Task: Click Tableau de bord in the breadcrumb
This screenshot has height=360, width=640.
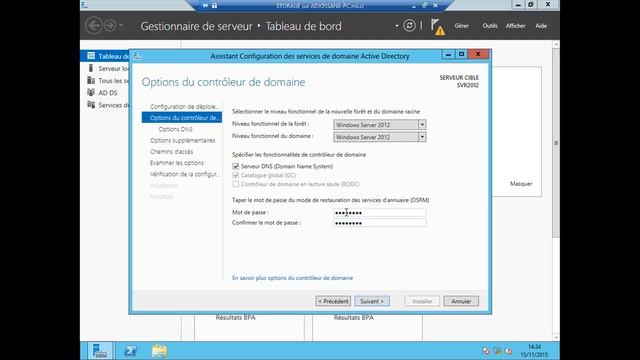Action: tap(304, 26)
